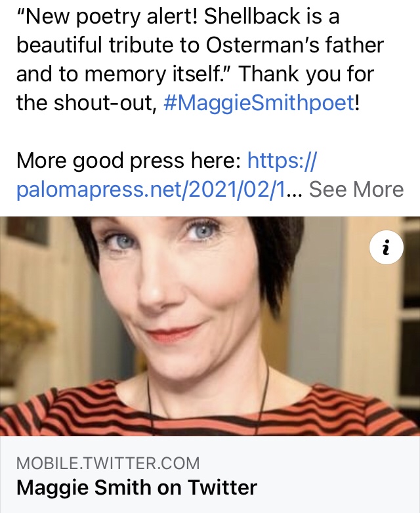The width and height of the screenshot is (420, 513).
Task: Click the https:// link text
Action: tap(282, 160)
